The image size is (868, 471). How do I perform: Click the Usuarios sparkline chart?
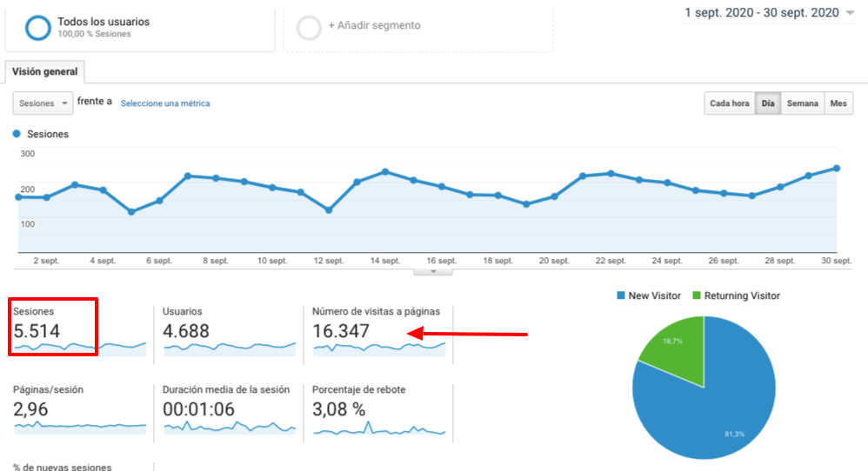(x=229, y=348)
